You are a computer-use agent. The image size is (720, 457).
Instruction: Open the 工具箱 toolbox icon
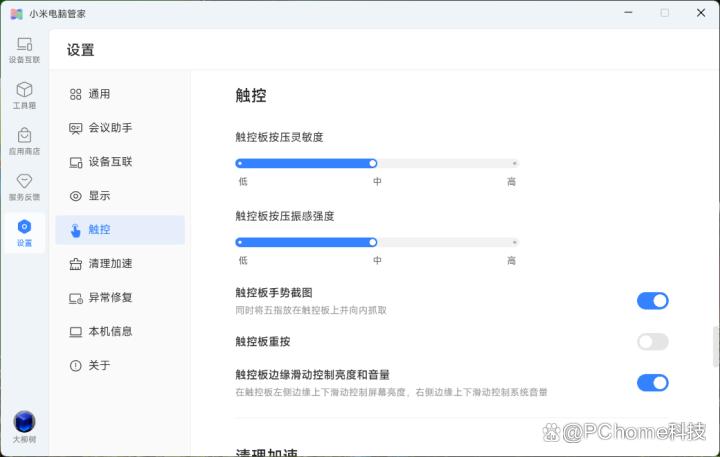pos(24,94)
